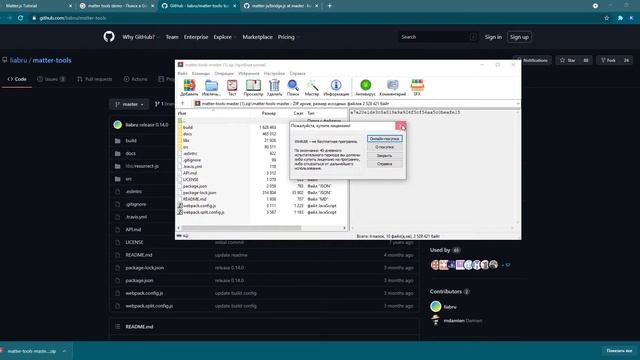Image resolution: width=640 pixels, height=360 pixels.
Task: Click the matter-tools repository name link
Action: point(52,60)
